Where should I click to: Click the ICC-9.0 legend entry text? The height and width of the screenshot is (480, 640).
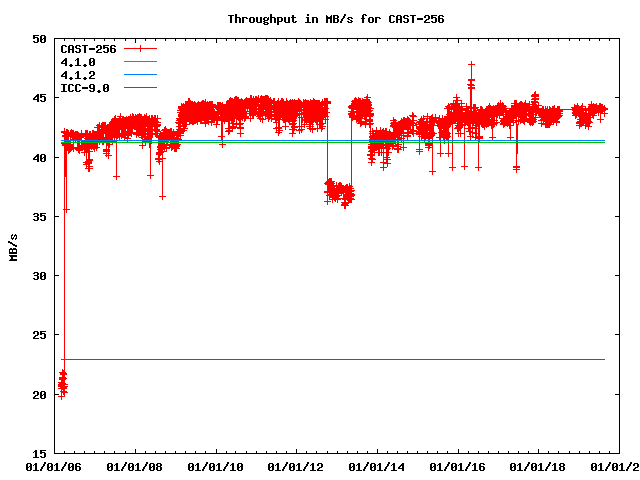click(x=84, y=88)
